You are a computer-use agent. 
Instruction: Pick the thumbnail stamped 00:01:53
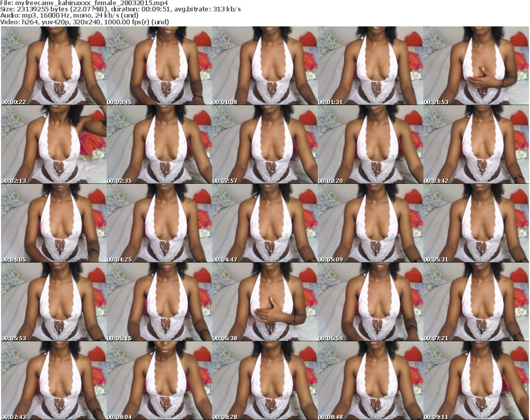coord(476,66)
